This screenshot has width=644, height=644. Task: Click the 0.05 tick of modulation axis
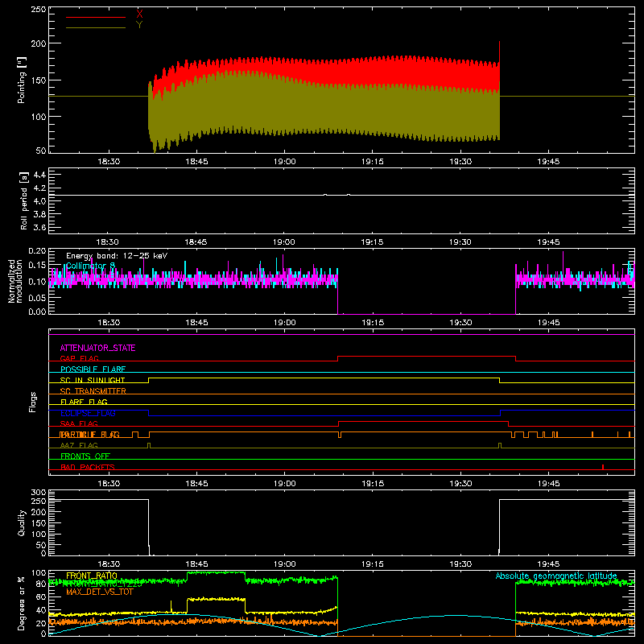[37, 297]
